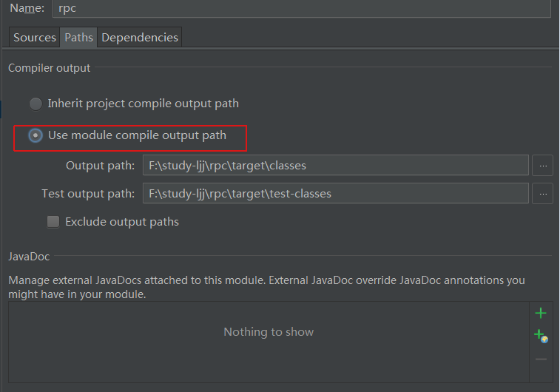This screenshot has width=560, height=392.
Task: Click the 'Use module compile output path' label text
Action: click(x=137, y=135)
